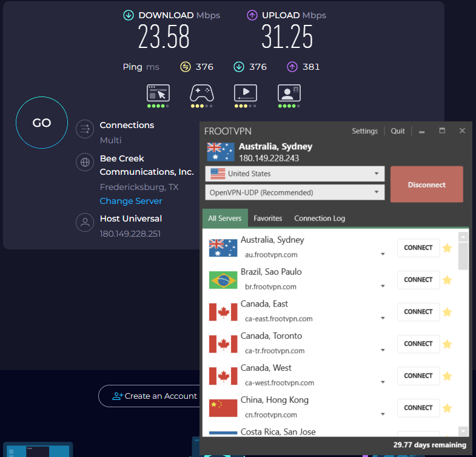Click the Host Universal user icon
Image resolution: width=476 pixels, height=457 pixels.
click(x=85, y=222)
